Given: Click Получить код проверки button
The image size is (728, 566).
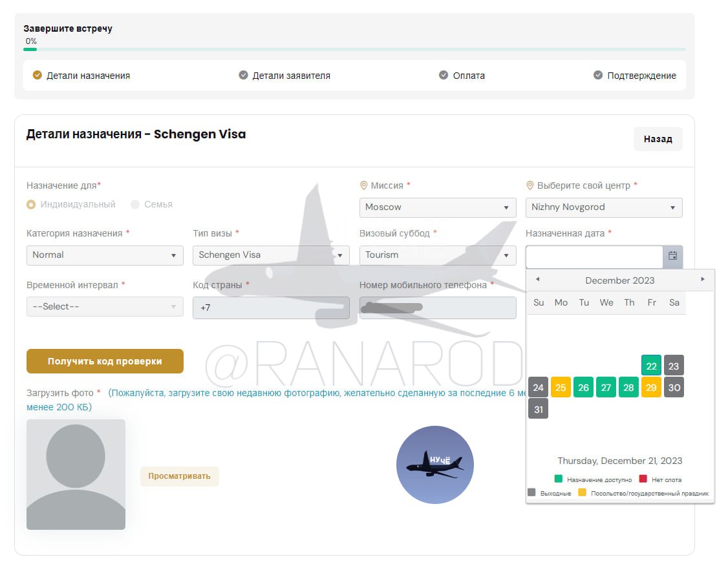Looking at the screenshot, I should click(x=105, y=361).
